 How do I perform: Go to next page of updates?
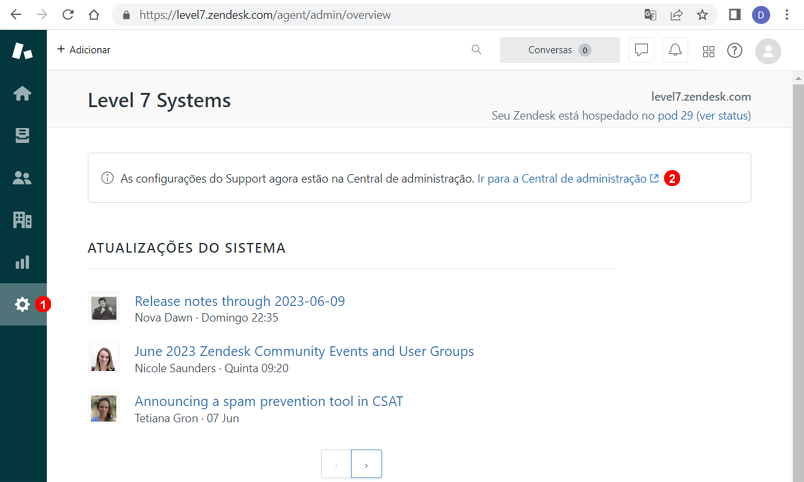pos(366,464)
